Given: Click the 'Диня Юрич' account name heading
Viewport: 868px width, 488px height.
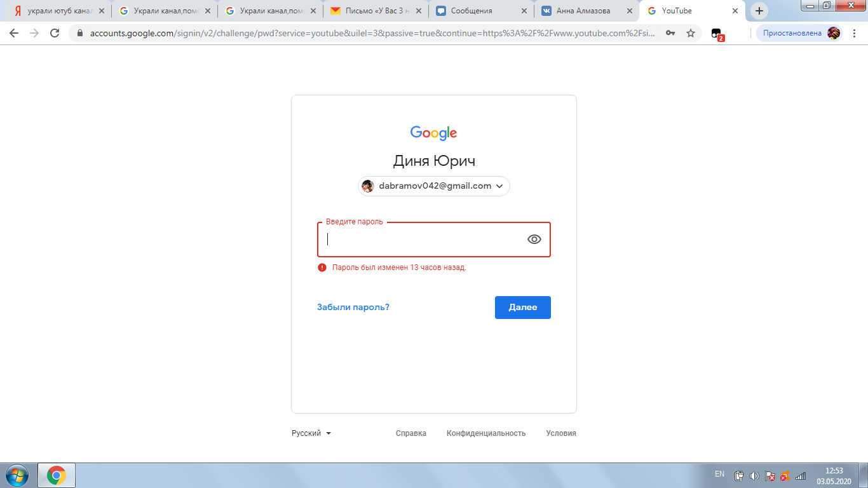Looking at the screenshot, I should [x=434, y=161].
